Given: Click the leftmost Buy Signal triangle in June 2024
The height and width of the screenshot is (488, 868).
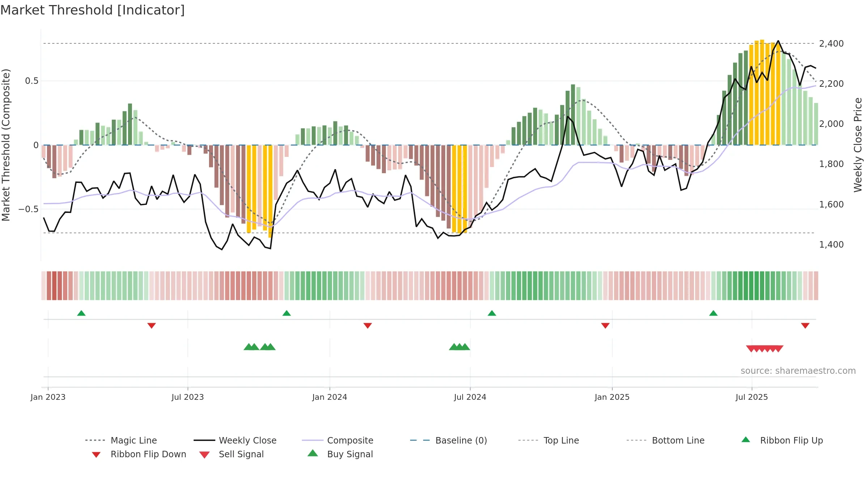Looking at the screenshot, I should tap(454, 347).
